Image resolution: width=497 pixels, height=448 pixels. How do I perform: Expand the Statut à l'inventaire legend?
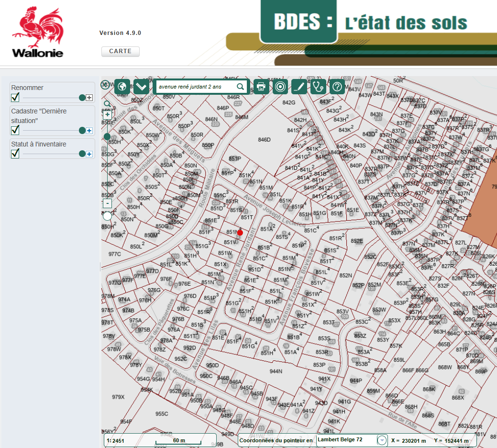click(x=89, y=154)
